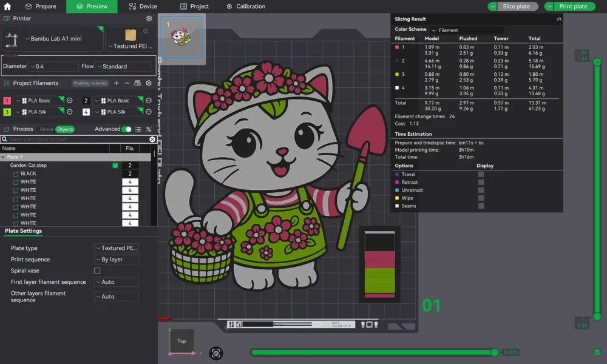
Task: Open Slice plate dropdown arrow
Action: tap(492, 7)
